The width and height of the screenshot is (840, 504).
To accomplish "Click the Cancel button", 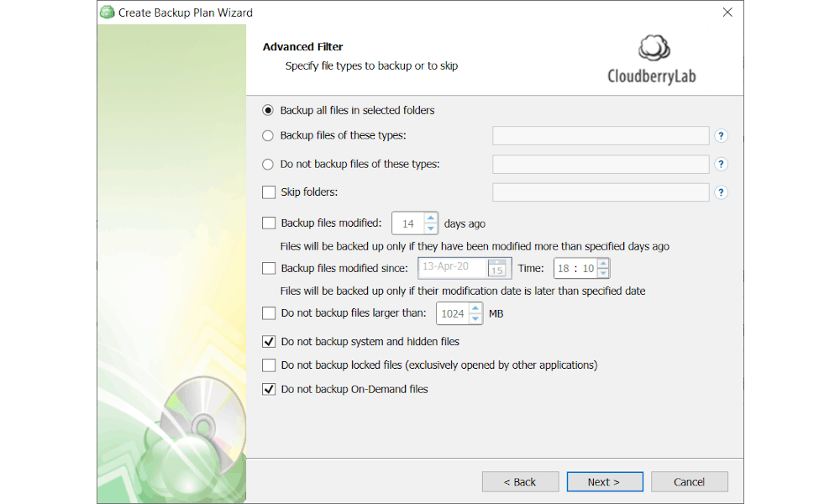I will [689, 481].
